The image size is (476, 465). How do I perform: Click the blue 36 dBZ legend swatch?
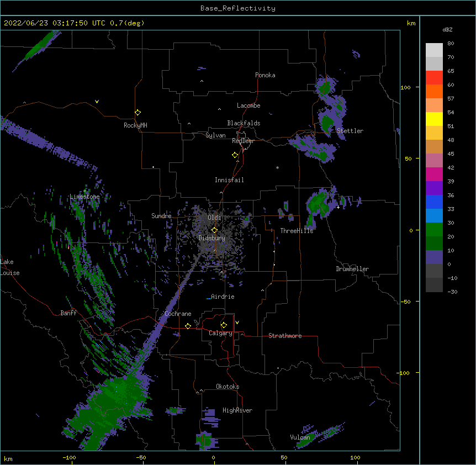[434, 202]
